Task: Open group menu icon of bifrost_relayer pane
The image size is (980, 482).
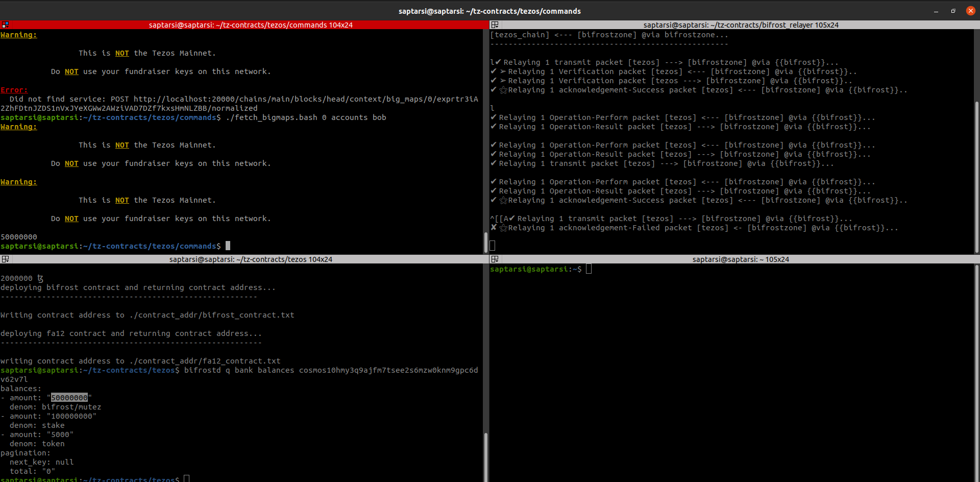Action: [x=495, y=25]
